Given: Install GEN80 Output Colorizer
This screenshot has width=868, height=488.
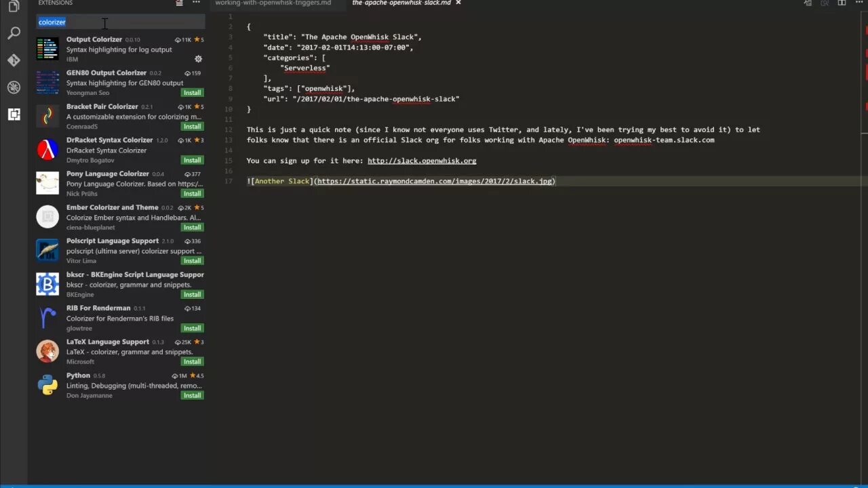Looking at the screenshot, I should pyautogui.click(x=192, y=93).
